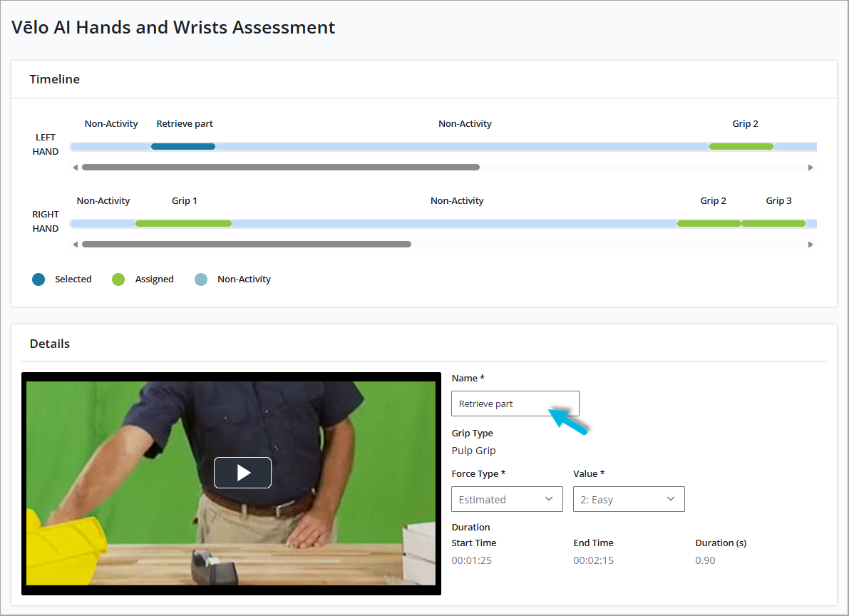Click the left hand middle Non-Activity segment
The height and width of the screenshot is (616, 849).
[463, 146]
